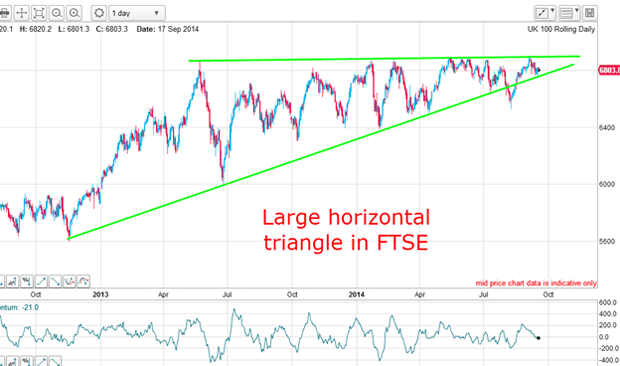Image resolution: width=620 pixels, height=366 pixels.
Task: Select the pan/move crosshair tool
Action: pos(21,13)
